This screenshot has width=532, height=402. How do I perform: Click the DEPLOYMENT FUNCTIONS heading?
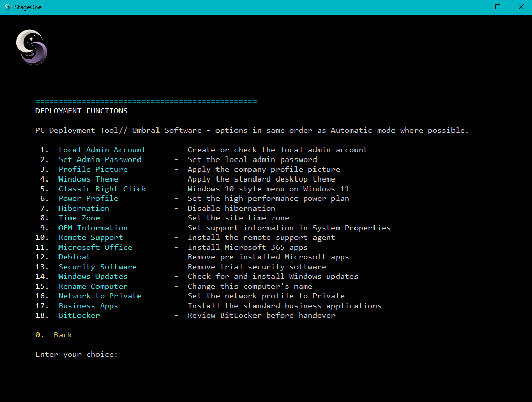point(82,111)
